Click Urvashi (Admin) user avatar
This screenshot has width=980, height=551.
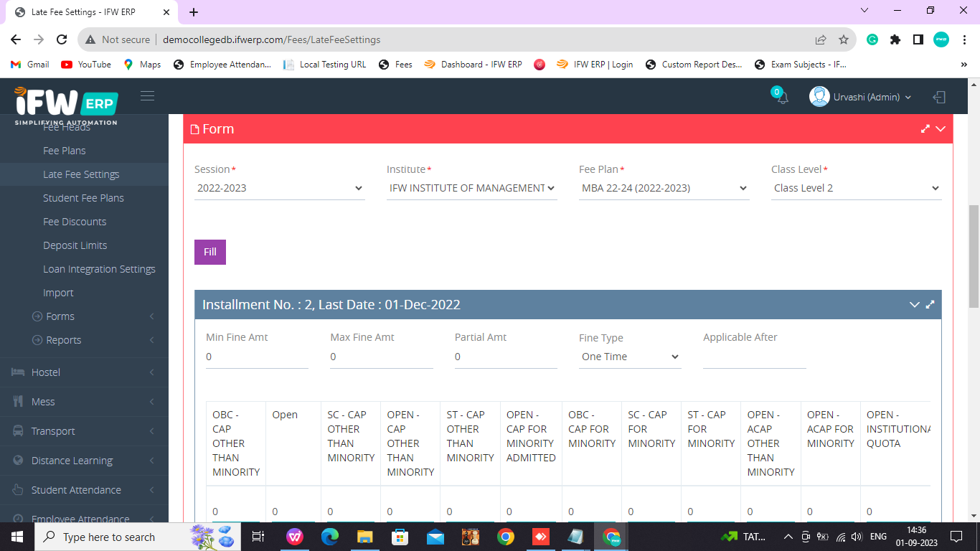(x=819, y=97)
